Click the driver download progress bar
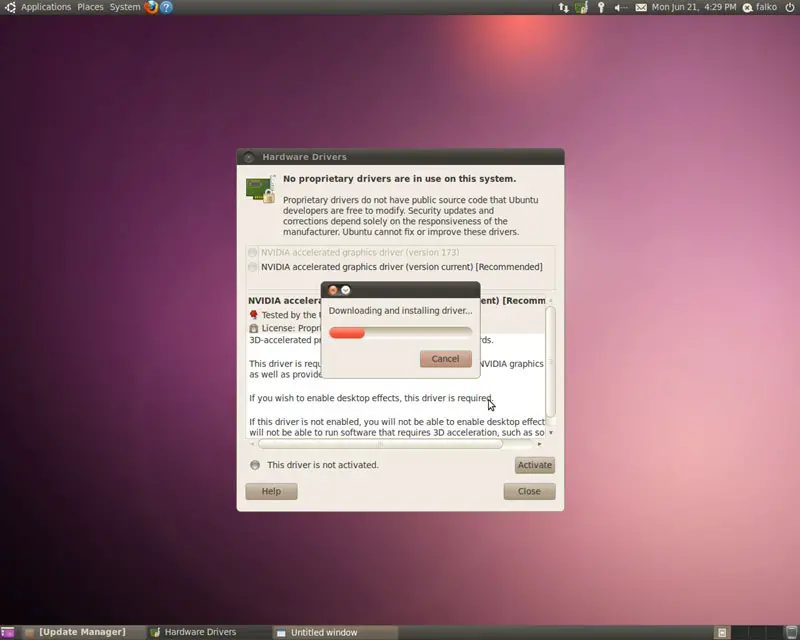The width and height of the screenshot is (800, 640). pyautogui.click(x=401, y=333)
